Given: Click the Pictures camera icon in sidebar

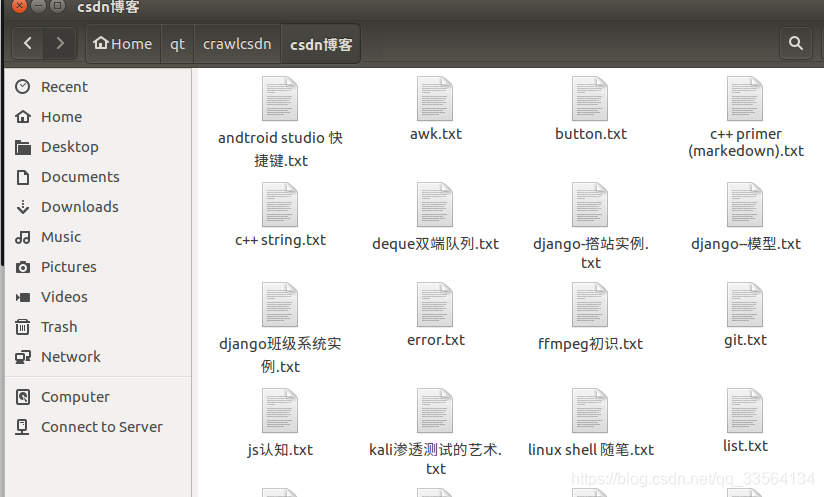Looking at the screenshot, I should [x=23, y=267].
